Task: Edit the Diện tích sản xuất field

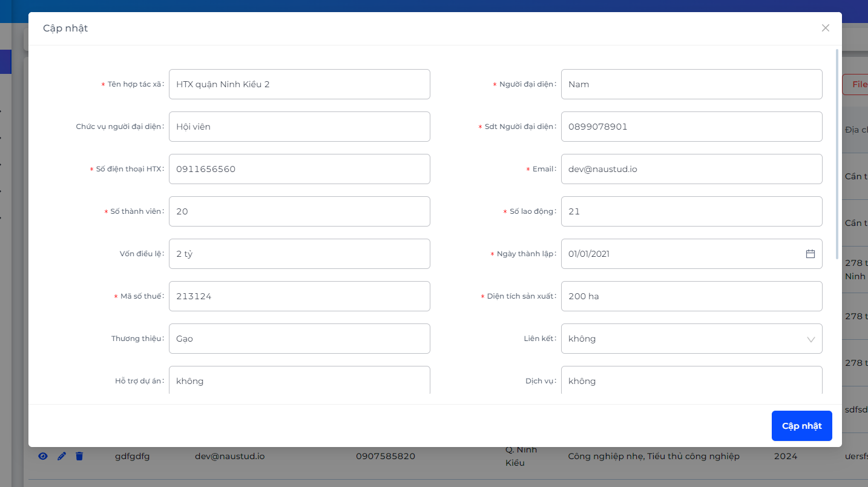Action: (x=691, y=296)
